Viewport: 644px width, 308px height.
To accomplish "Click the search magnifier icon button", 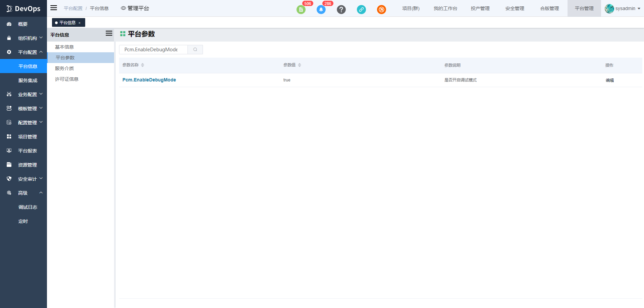I will tap(195, 50).
